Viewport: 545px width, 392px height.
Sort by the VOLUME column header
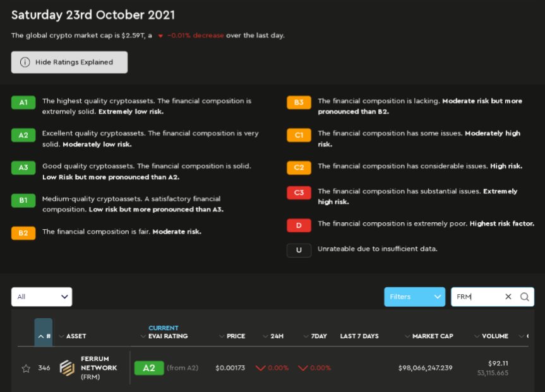[491, 336]
